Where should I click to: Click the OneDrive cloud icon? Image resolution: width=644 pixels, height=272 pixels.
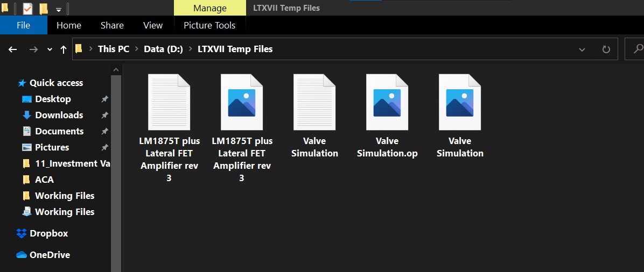pyautogui.click(x=22, y=255)
